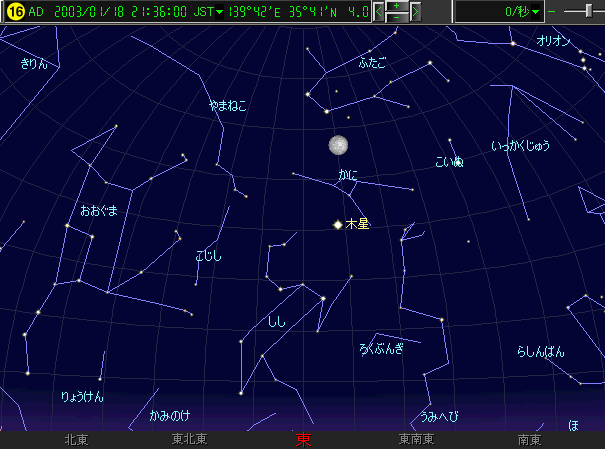This screenshot has width=605, height=449.
Task: Click the left arrow step button
Action: pos(378,12)
